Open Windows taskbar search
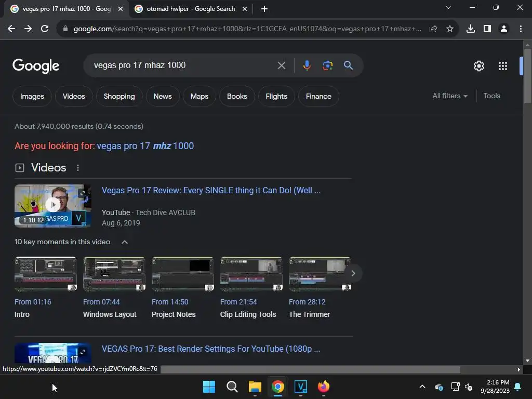Image resolution: width=532 pixels, height=399 pixels. tap(232, 387)
